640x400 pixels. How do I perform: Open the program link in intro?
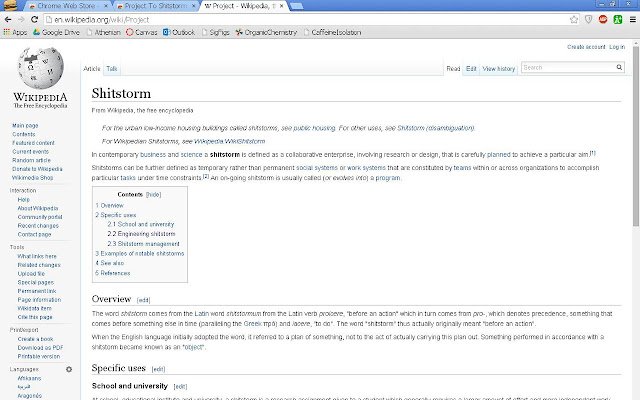[388, 178]
